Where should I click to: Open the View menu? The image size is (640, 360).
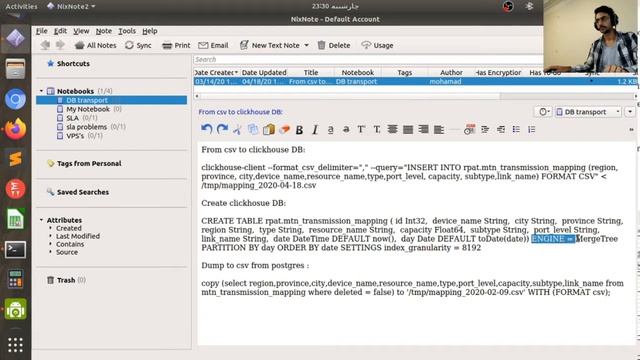coord(81,31)
